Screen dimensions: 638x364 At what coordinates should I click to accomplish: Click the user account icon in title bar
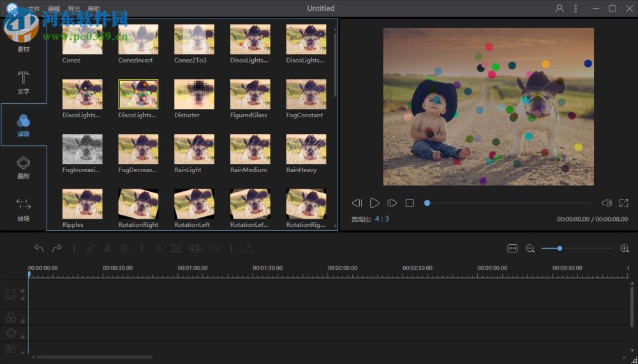560,8
